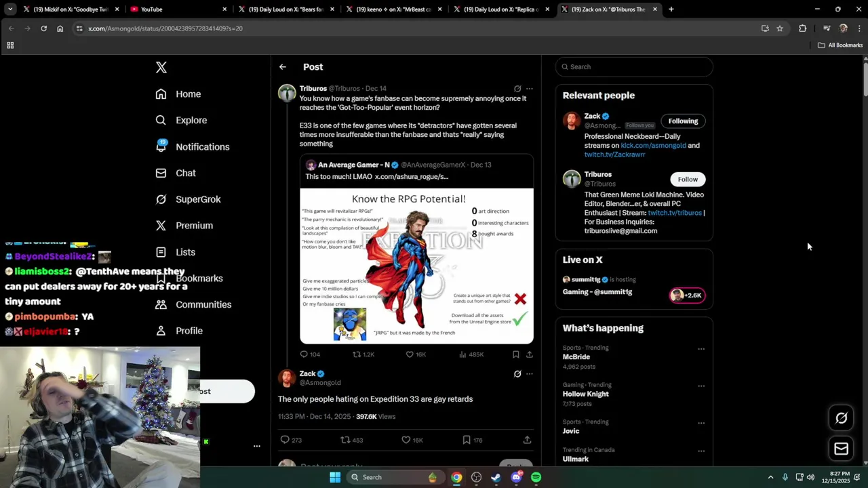868x488 pixels.
Task: Open more options for Ullmark trend
Action: pos(701,451)
